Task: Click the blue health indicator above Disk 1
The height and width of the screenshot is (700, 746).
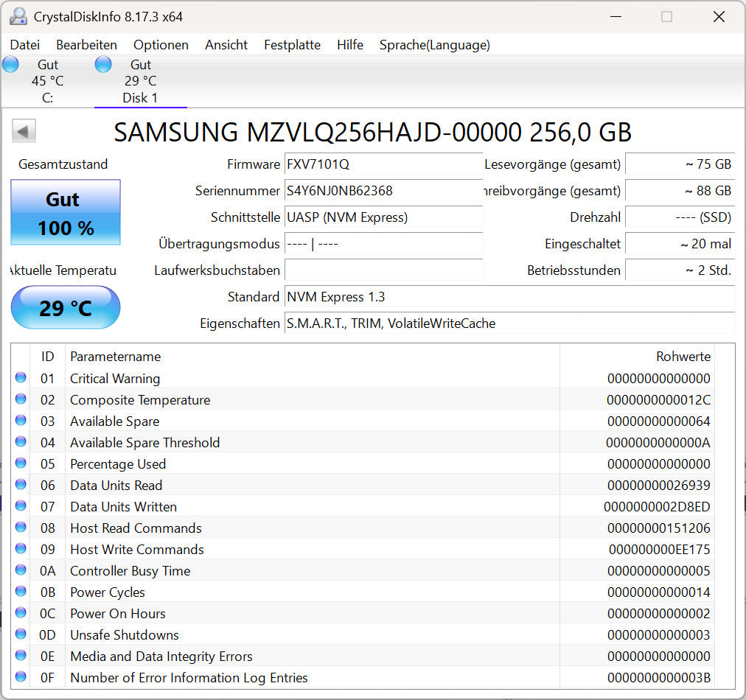Action: coord(103,64)
